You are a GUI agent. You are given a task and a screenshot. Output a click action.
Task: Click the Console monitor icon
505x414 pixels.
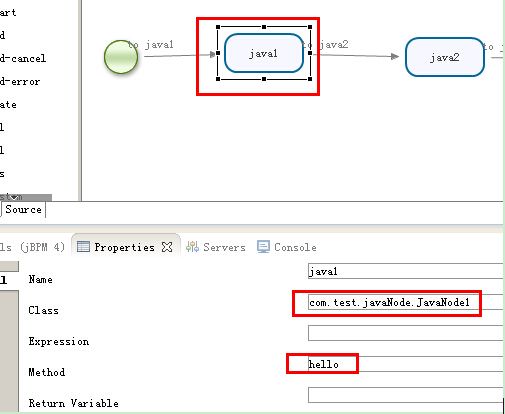(263, 247)
